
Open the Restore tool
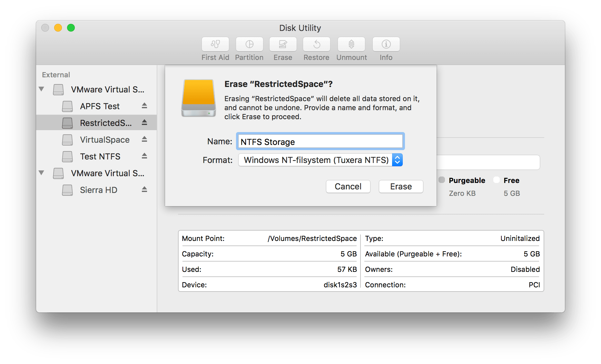click(x=316, y=48)
